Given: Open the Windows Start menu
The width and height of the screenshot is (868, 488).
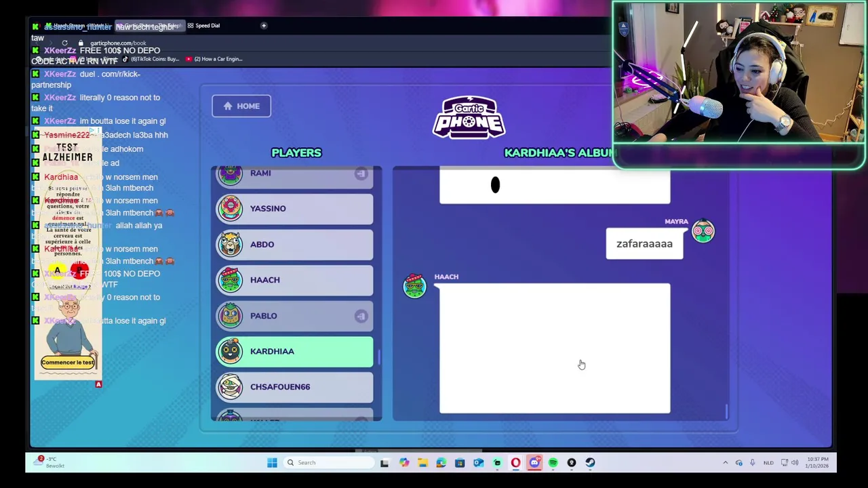Looking at the screenshot, I should 272,463.
